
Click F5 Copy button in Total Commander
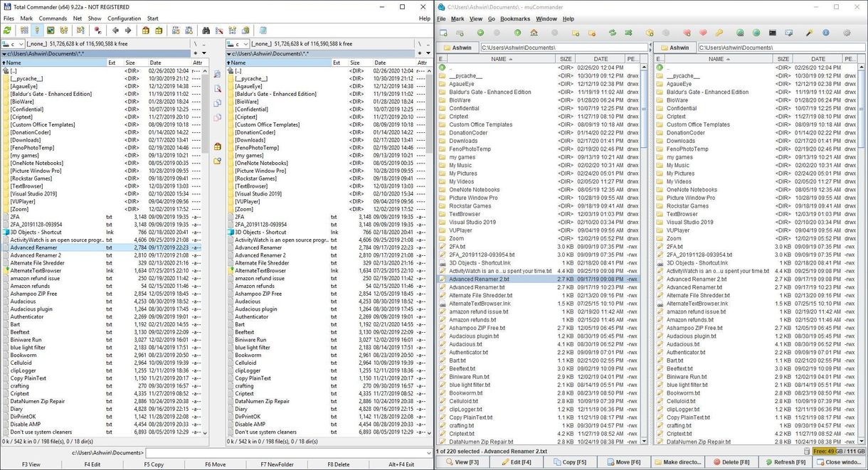point(154,464)
